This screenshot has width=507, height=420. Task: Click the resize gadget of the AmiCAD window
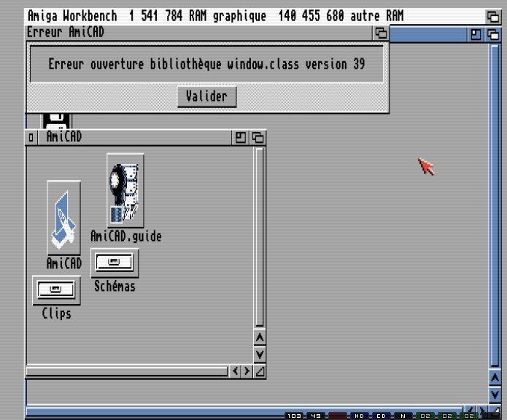click(260, 372)
